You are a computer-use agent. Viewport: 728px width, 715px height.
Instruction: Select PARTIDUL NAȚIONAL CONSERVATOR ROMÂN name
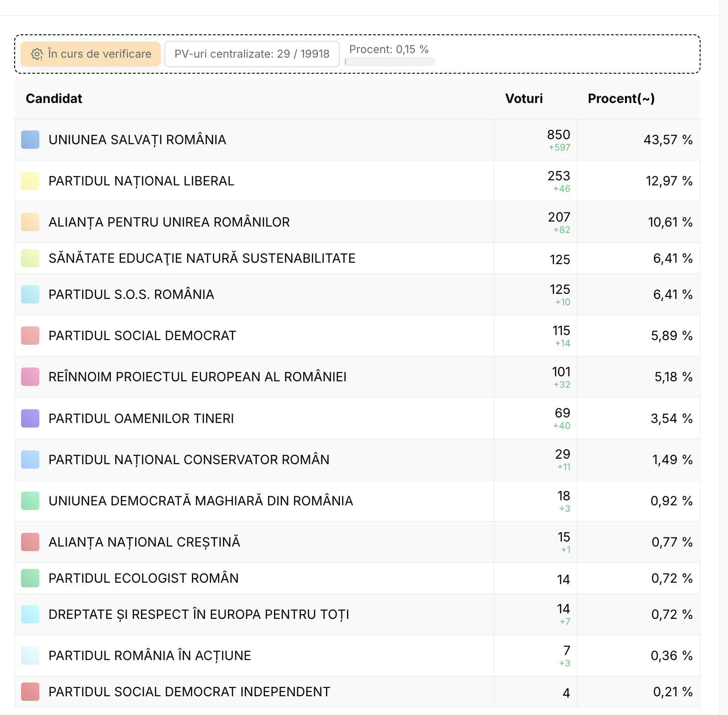[x=189, y=460]
